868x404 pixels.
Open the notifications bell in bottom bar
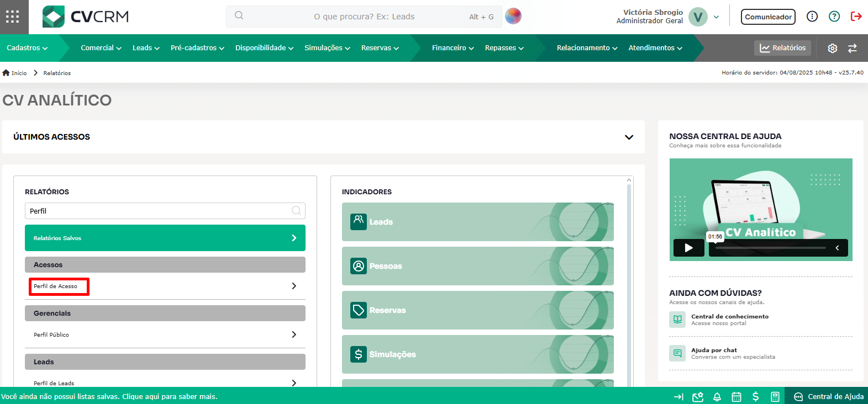pos(717,396)
